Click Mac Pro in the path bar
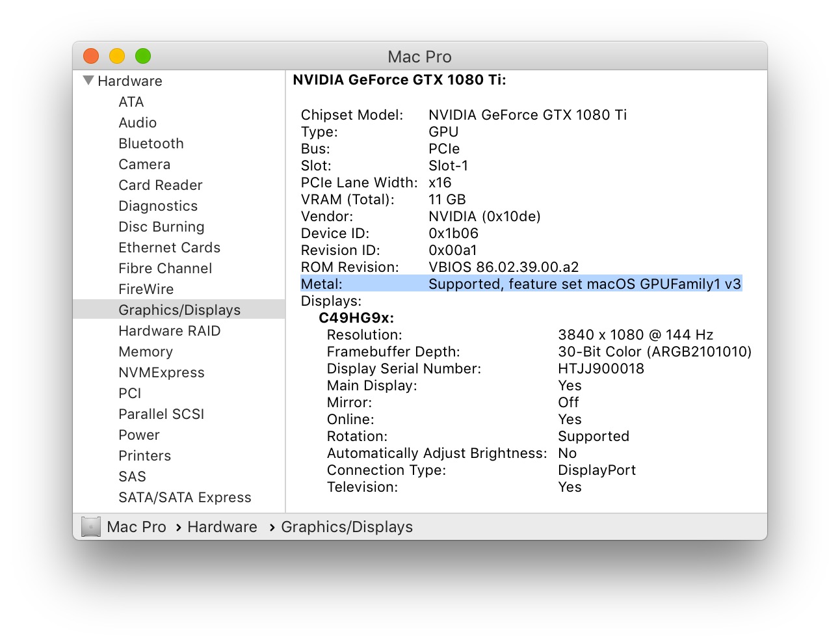The width and height of the screenshot is (840, 644). [137, 527]
